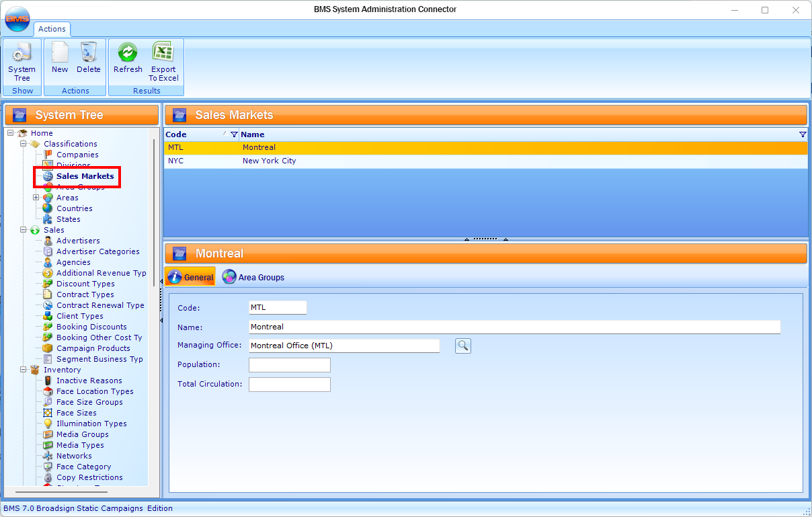This screenshot has height=517, width=812.
Task: Click into the Name field
Action: pos(514,327)
